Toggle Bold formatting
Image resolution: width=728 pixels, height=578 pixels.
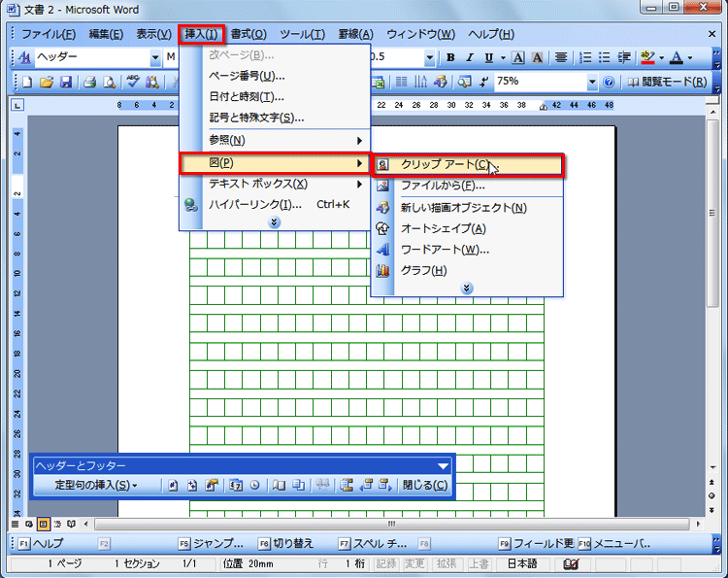pos(449,57)
